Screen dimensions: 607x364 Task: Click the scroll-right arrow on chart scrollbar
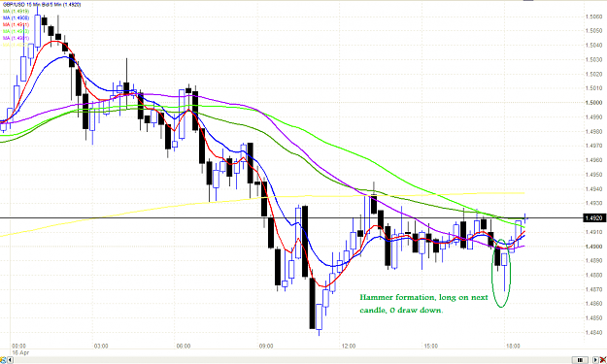tap(595, 360)
